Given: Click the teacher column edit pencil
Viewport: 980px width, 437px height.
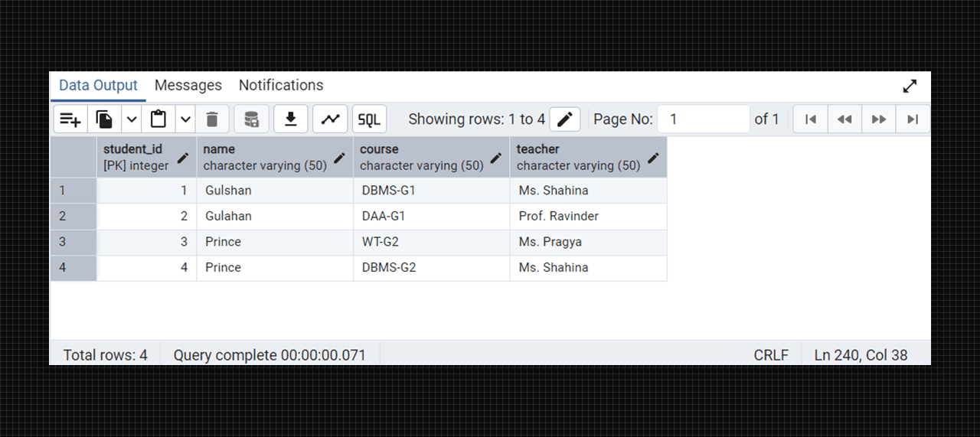Looking at the screenshot, I should (653, 158).
